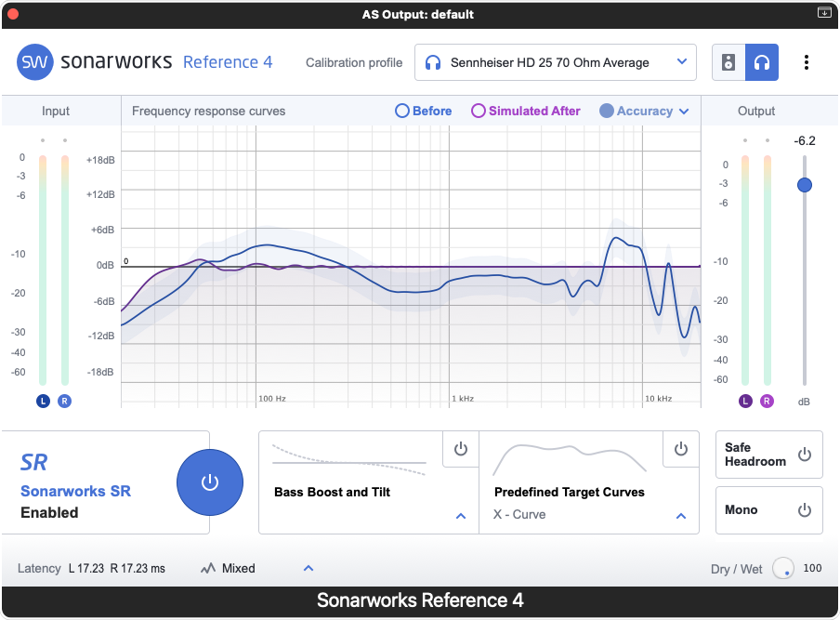
Task: Click the -18dB graph scale label
Action: (x=100, y=372)
